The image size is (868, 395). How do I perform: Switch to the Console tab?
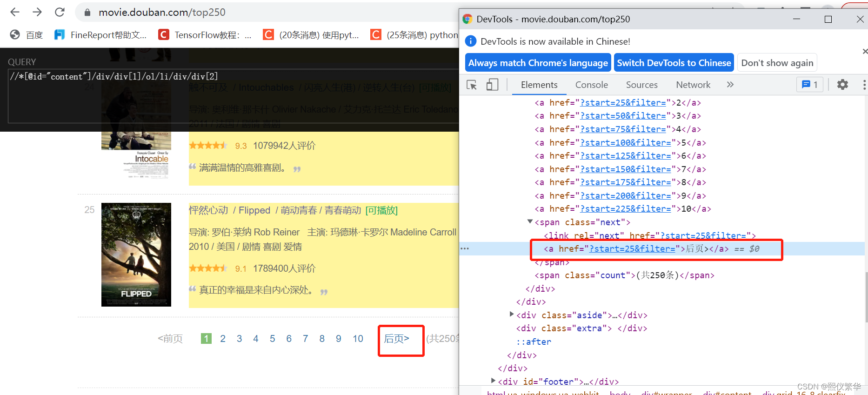[591, 85]
